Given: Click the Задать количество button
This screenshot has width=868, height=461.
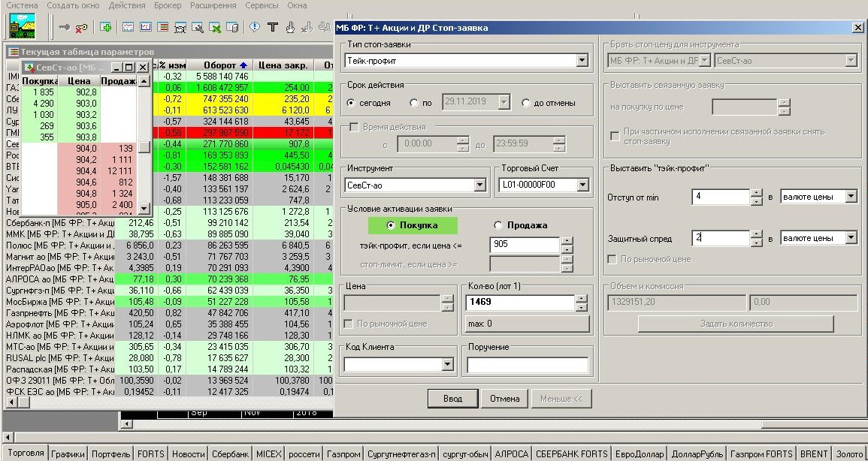Looking at the screenshot, I should [736, 324].
